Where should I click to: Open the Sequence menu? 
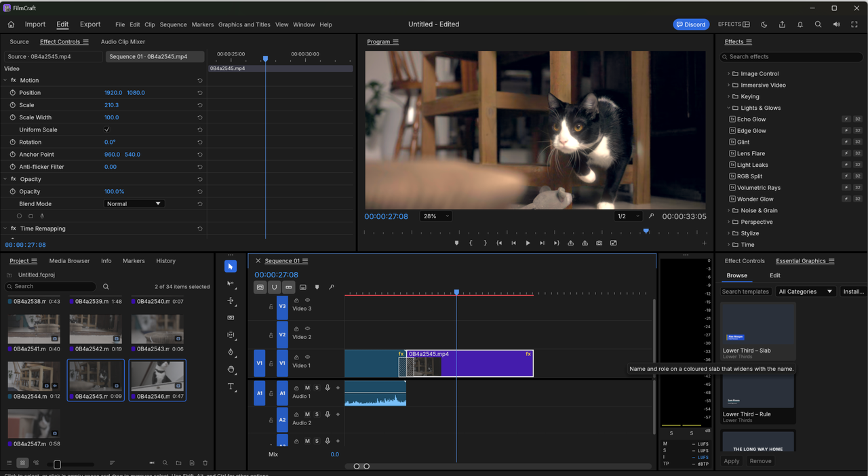[x=173, y=24]
